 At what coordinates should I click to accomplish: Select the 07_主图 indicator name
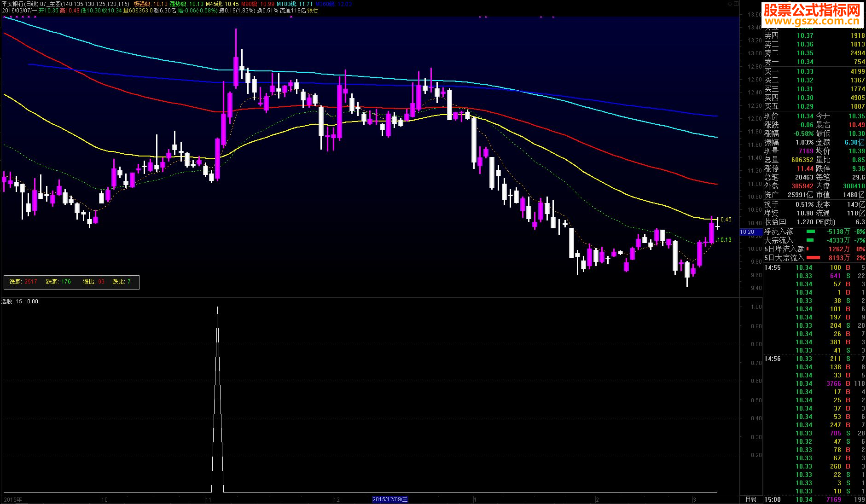(x=51, y=4)
